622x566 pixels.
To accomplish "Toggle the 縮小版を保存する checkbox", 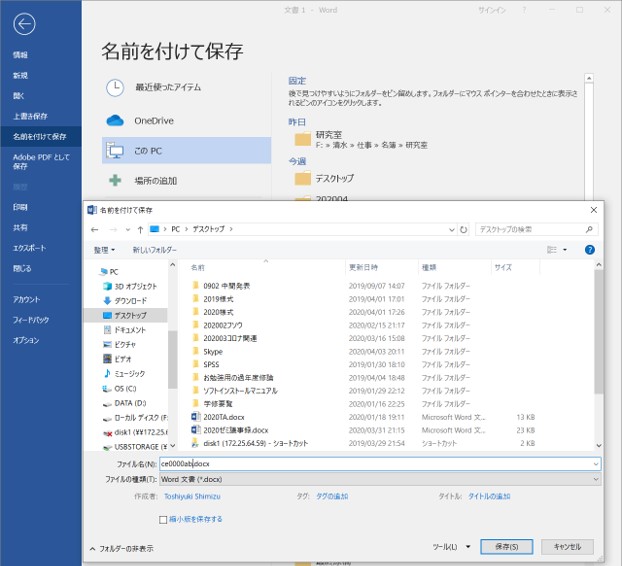I will point(164,520).
